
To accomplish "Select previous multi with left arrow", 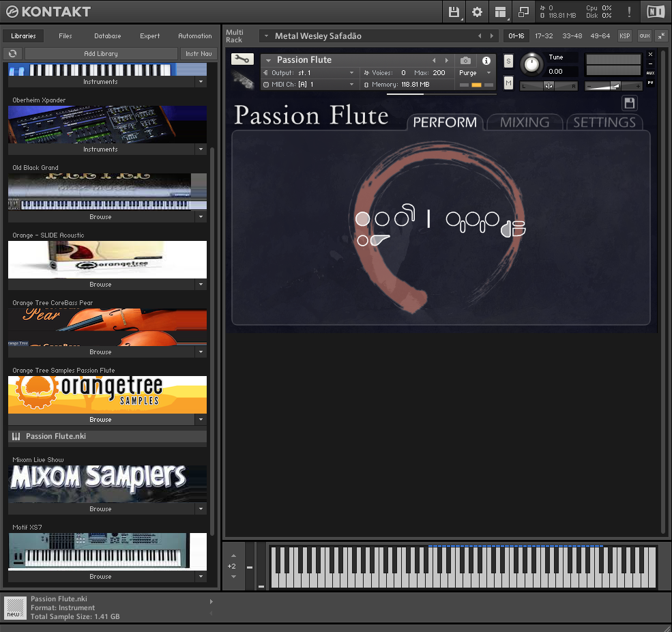I will tap(480, 36).
